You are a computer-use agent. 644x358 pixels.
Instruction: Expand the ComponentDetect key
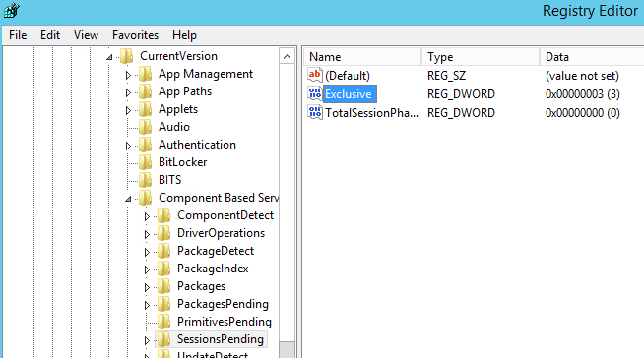pyautogui.click(x=147, y=216)
